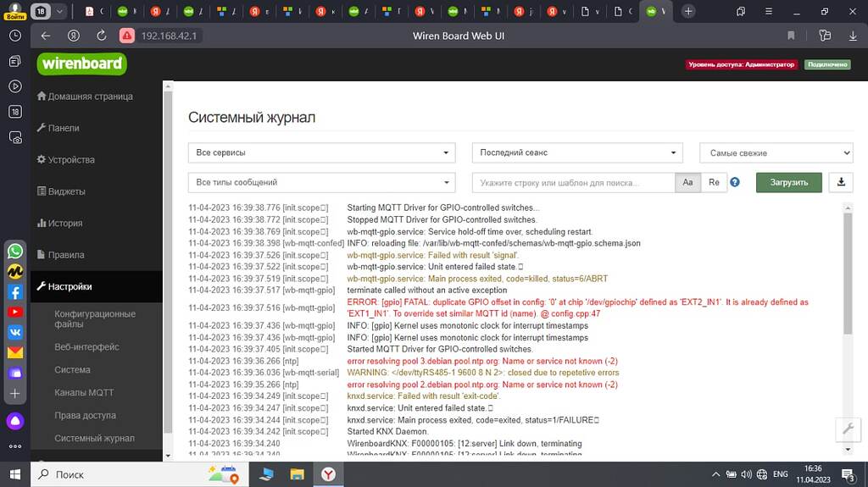Open the mail icon in the browser sidebar
The image size is (868, 487).
pos(15,352)
